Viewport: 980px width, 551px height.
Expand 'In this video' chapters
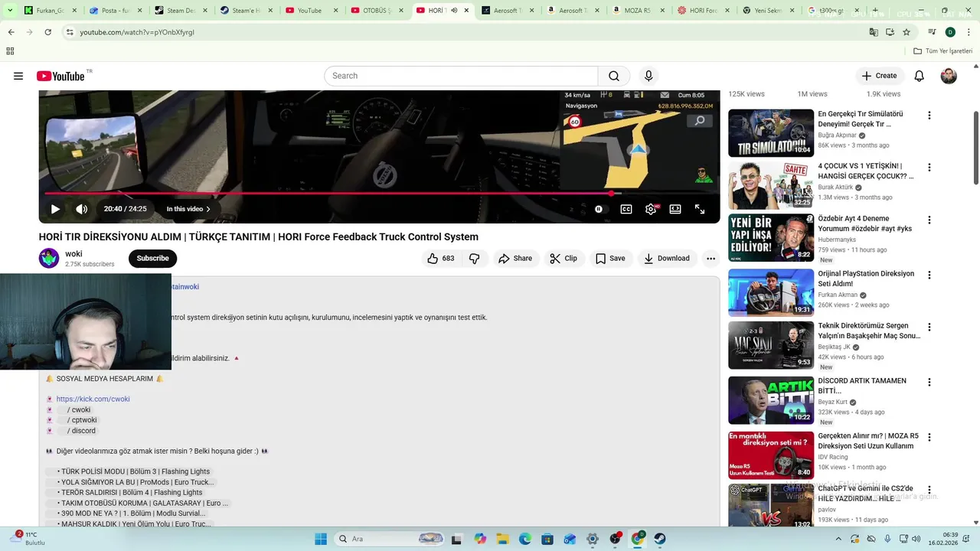tap(188, 209)
